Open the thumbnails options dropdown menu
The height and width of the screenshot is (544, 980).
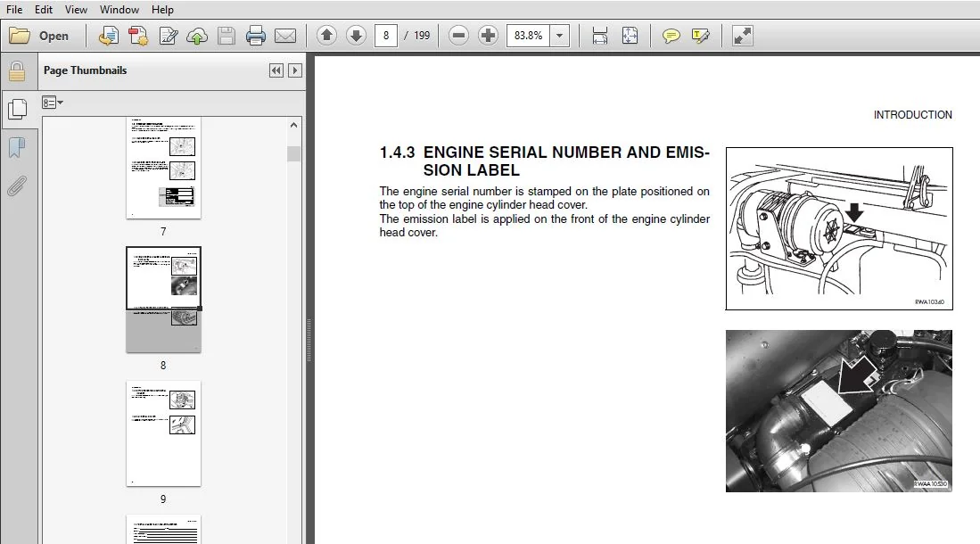pyautogui.click(x=53, y=103)
